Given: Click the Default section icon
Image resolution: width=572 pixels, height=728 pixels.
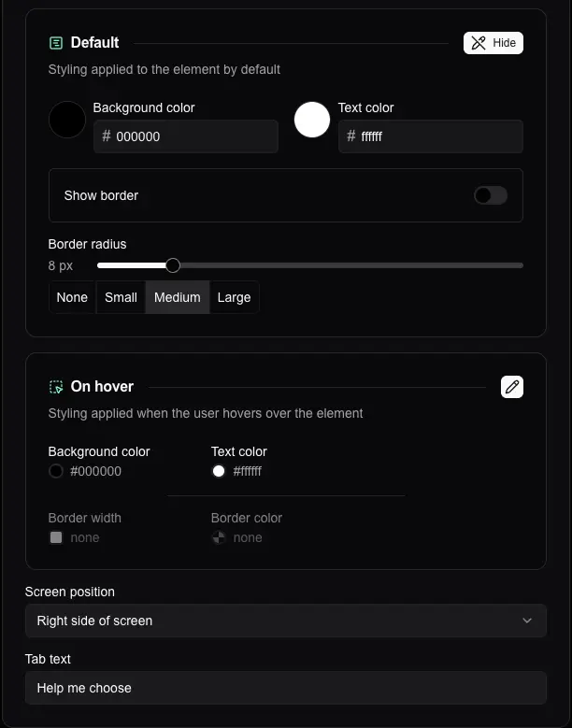Looking at the screenshot, I should tap(56, 43).
